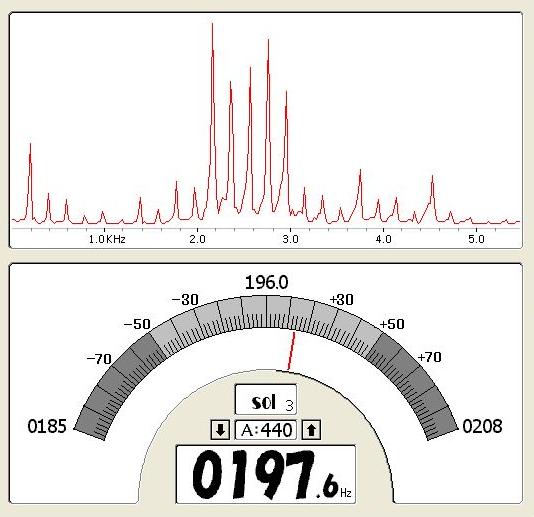The width and height of the screenshot is (534, 517).
Task: Click the 1.0KHz axis label
Action: point(107,239)
